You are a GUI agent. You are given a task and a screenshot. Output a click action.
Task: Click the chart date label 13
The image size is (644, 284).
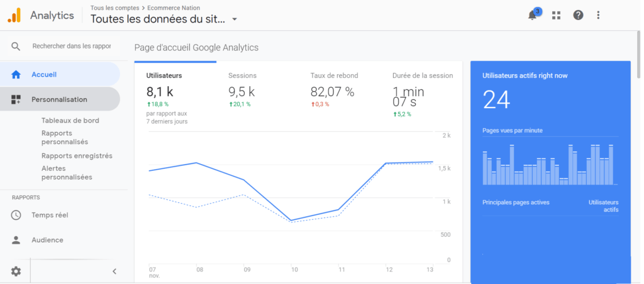coord(430,270)
